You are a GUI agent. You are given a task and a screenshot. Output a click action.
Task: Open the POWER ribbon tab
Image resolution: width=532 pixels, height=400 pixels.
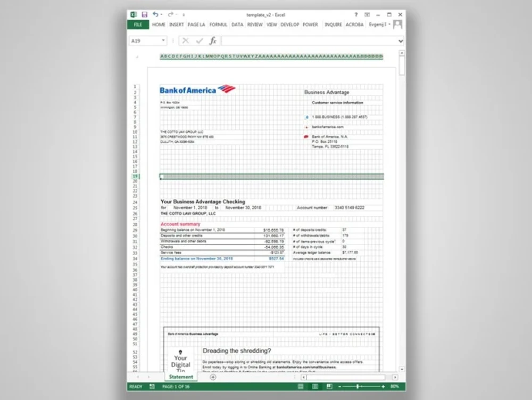pos(310,25)
